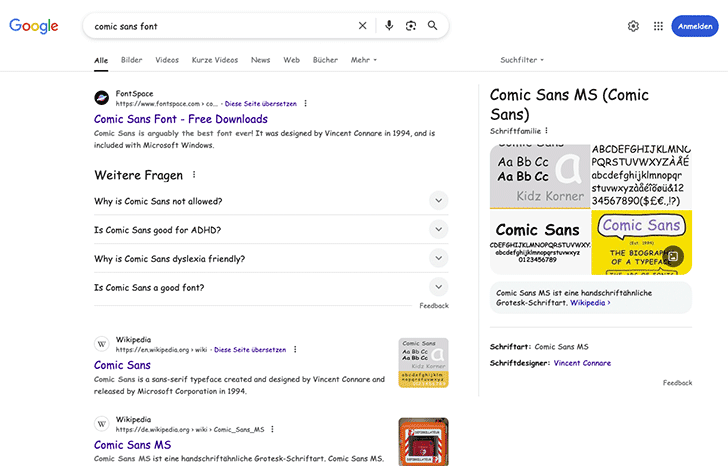Open orange thumbnail beside Comic Sans MS result
Image resolution: width=728 pixels, height=466 pixels.
pyautogui.click(x=423, y=441)
